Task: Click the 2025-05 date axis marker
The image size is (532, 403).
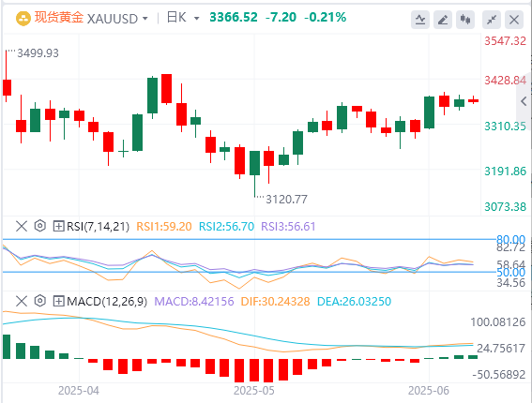Action: (253, 391)
